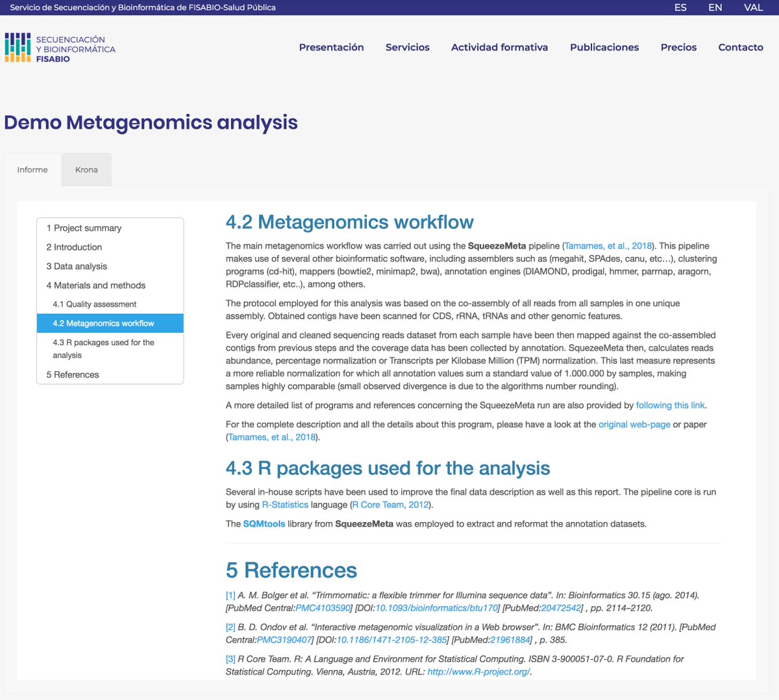Open the Publicaciones menu
779x700 pixels.
604,47
